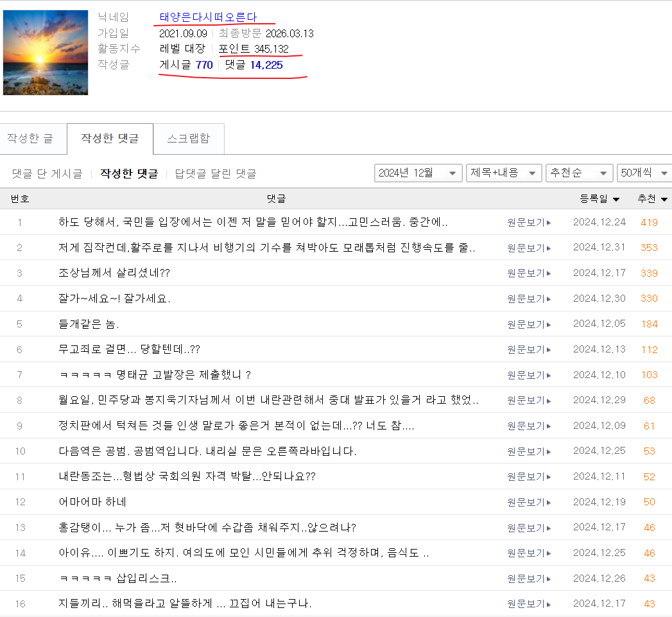Open comment 월요일, 민주당과 봉지욱기자님께서
672x617 pixels.
[268, 400]
